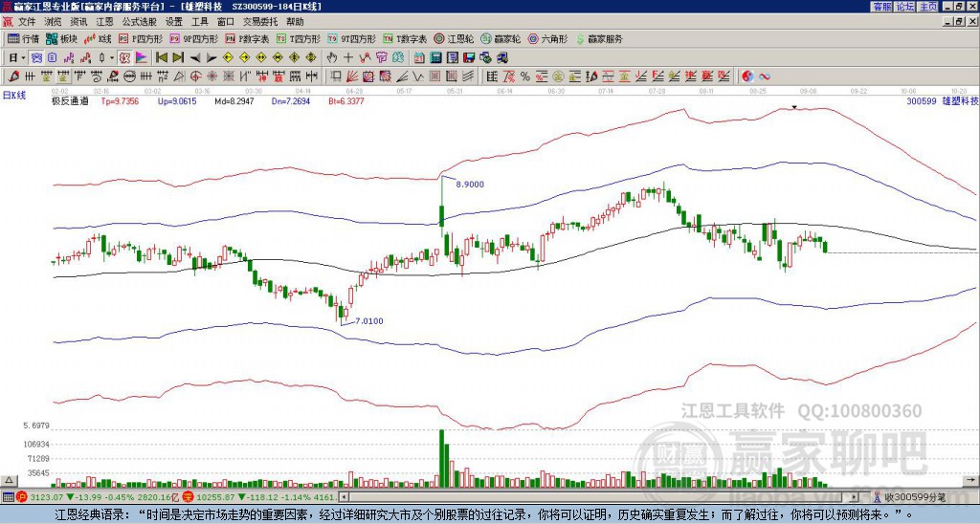The width and height of the screenshot is (980, 524).
Task: Click the up triangle button above status bar
Action: tap(9, 480)
